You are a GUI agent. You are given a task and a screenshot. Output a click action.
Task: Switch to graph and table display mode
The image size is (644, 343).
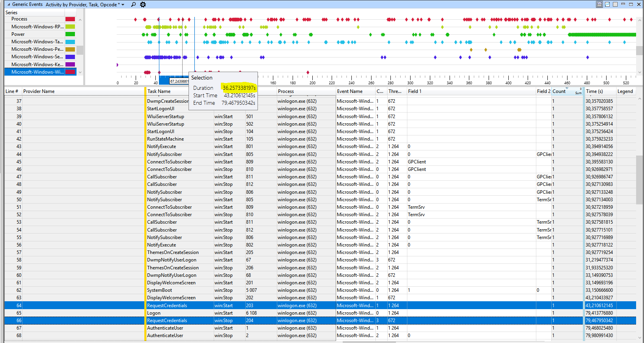pyautogui.click(x=599, y=4)
